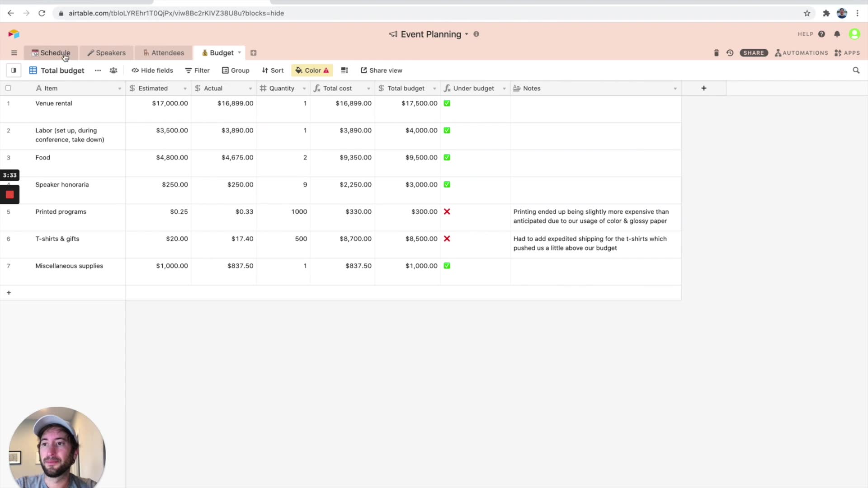
Task: Open the Color options button
Action: (x=312, y=70)
